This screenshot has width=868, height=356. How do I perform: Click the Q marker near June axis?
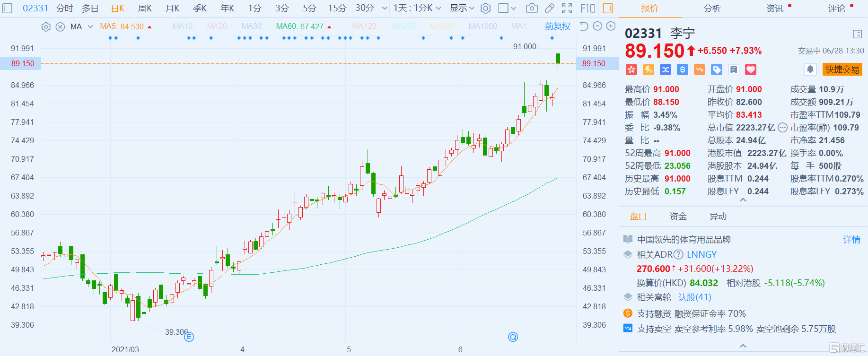[513, 337]
